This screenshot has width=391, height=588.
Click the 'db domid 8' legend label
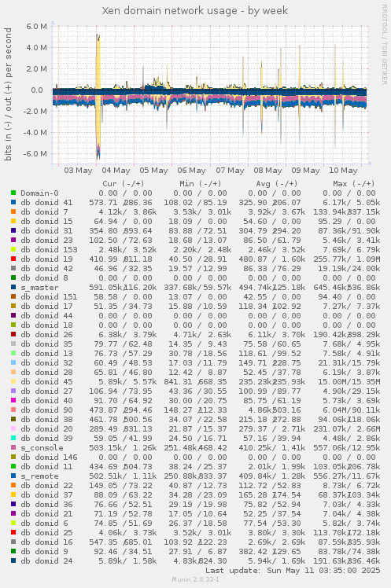pos(44,277)
